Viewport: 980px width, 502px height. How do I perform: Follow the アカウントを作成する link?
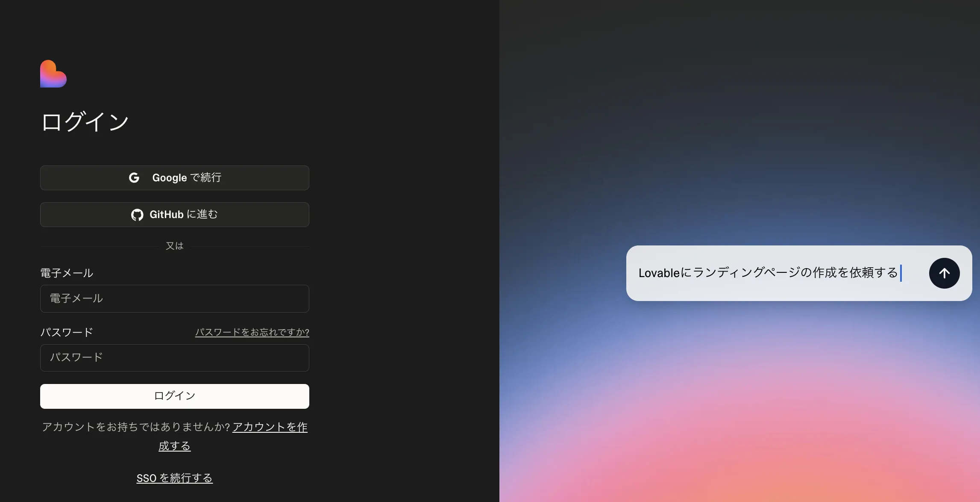[x=270, y=427]
